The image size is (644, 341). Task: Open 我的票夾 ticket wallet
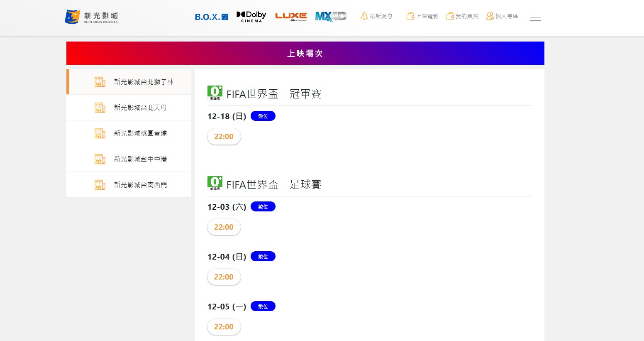coord(462,16)
